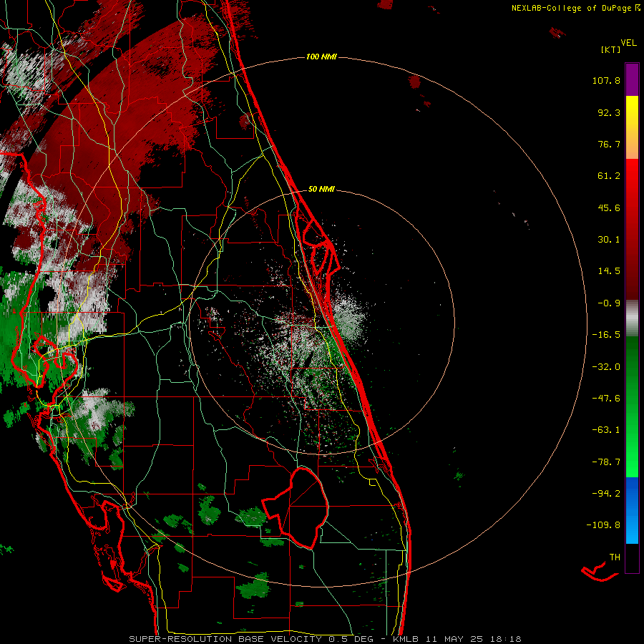
Task: Click the 100 NMI range ring label
Action: click(x=321, y=57)
